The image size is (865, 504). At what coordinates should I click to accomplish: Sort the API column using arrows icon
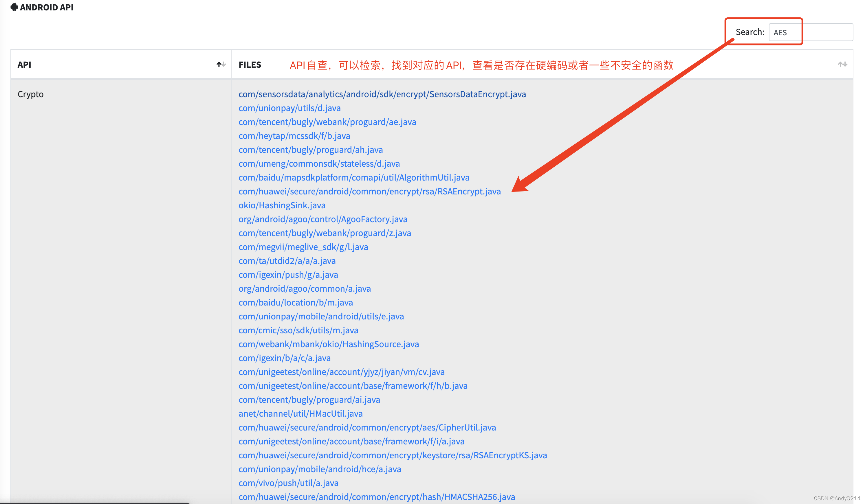[x=221, y=65]
